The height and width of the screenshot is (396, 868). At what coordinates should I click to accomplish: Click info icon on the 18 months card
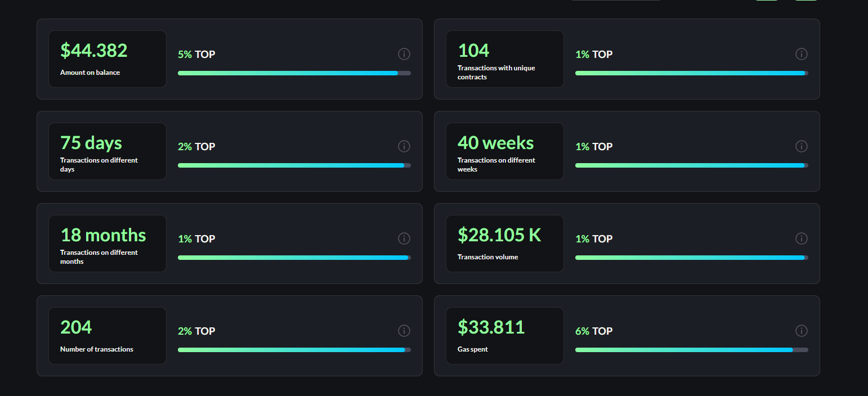click(x=404, y=238)
